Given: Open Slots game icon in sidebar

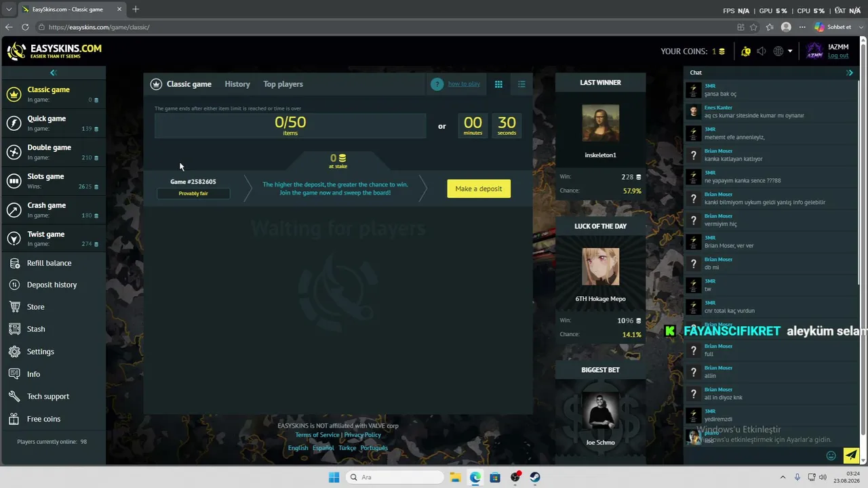Looking at the screenshot, I should (14, 181).
